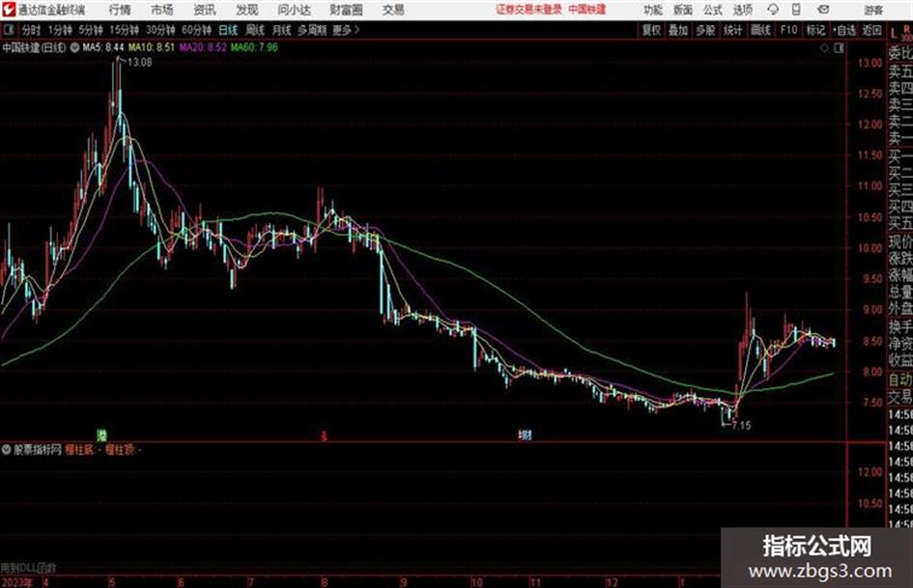Open the 发现 menu
This screenshot has width=913, height=588.
pyautogui.click(x=247, y=10)
